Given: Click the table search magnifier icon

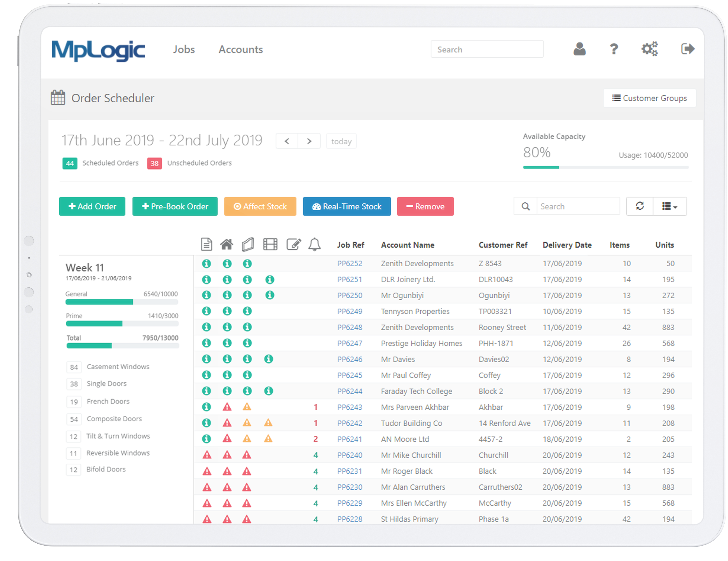Looking at the screenshot, I should pos(526,206).
